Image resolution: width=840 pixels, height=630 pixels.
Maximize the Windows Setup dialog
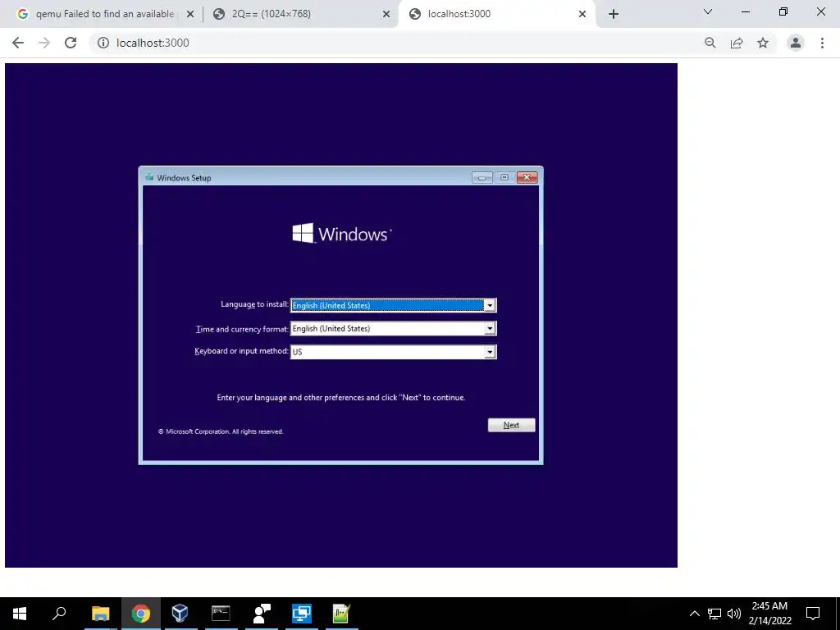pos(504,177)
